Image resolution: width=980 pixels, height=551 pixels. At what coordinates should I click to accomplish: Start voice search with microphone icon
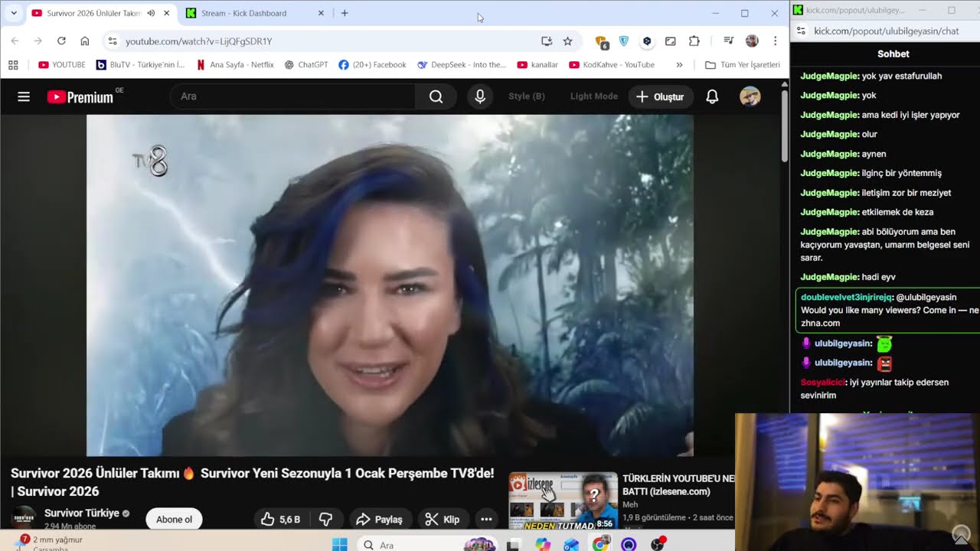point(480,97)
